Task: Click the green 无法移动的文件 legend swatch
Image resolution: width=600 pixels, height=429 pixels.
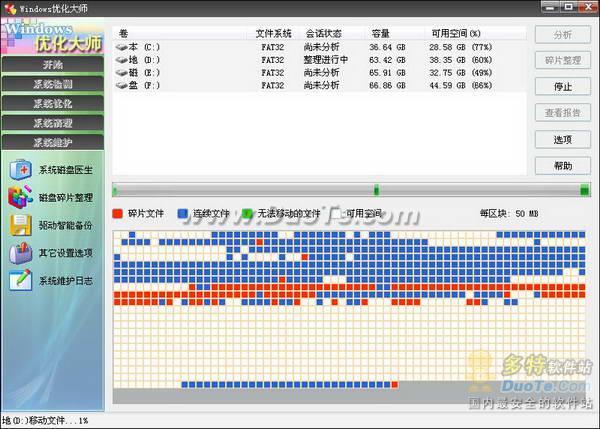Action: point(247,214)
